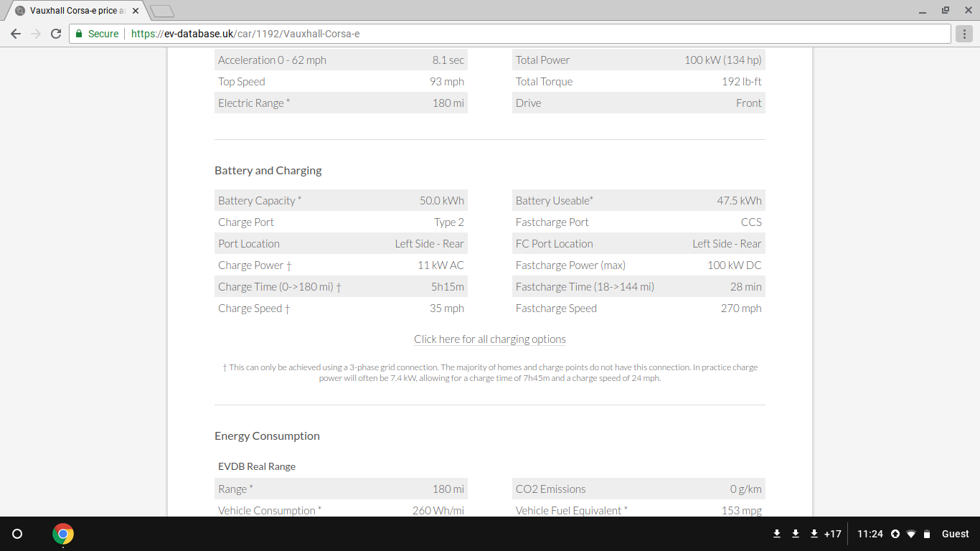This screenshot has width=980, height=551.
Task: Click the Chrome icon in the shelf
Action: [x=63, y=534]
